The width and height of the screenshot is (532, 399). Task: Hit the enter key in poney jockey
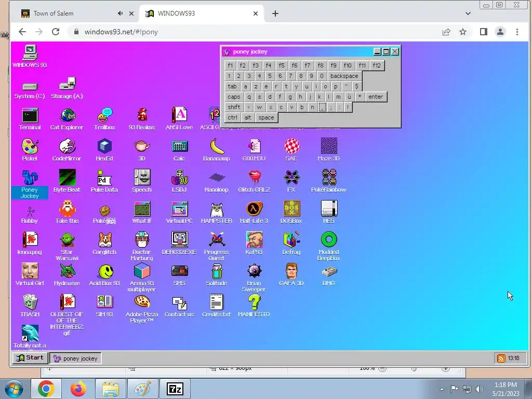pyautogui.click(x=376, y=97)
